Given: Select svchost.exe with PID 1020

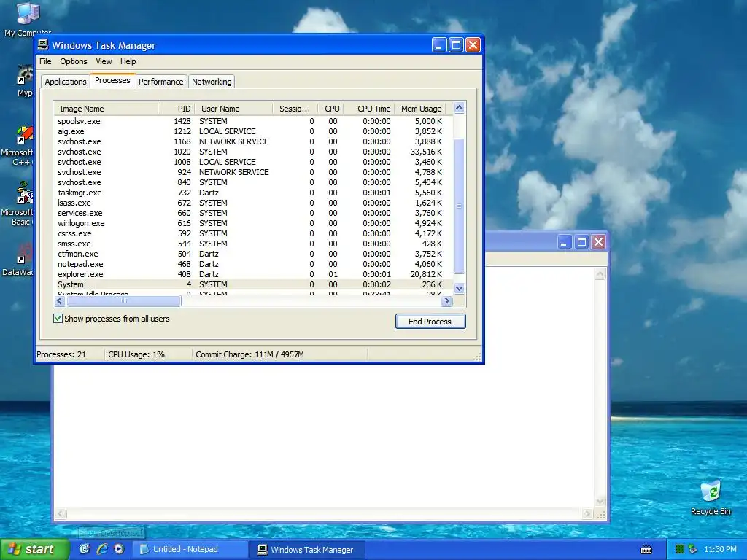Looking at the screenshot, I should 253,152.
